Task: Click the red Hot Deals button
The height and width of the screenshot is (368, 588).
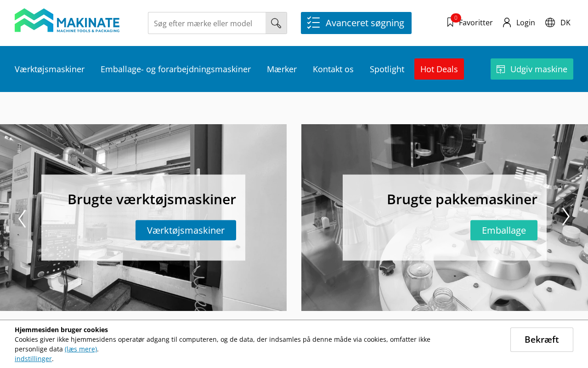Action: click(x=439, y=69)
